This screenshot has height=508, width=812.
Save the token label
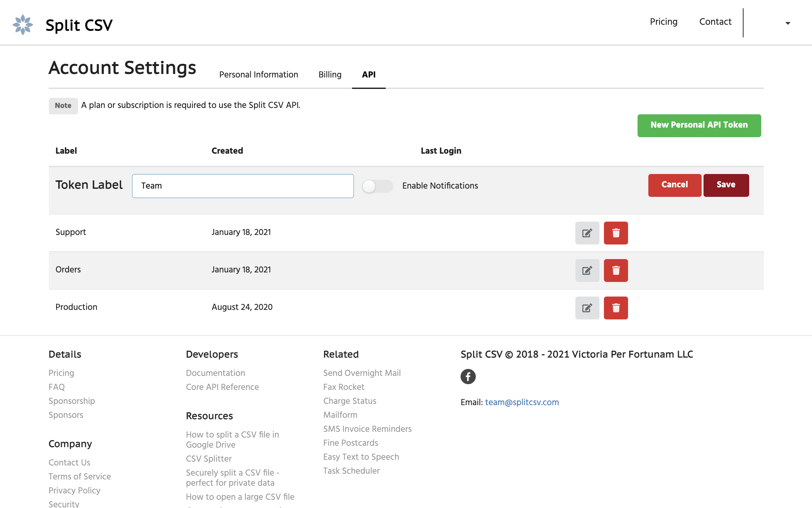point(726,185)
